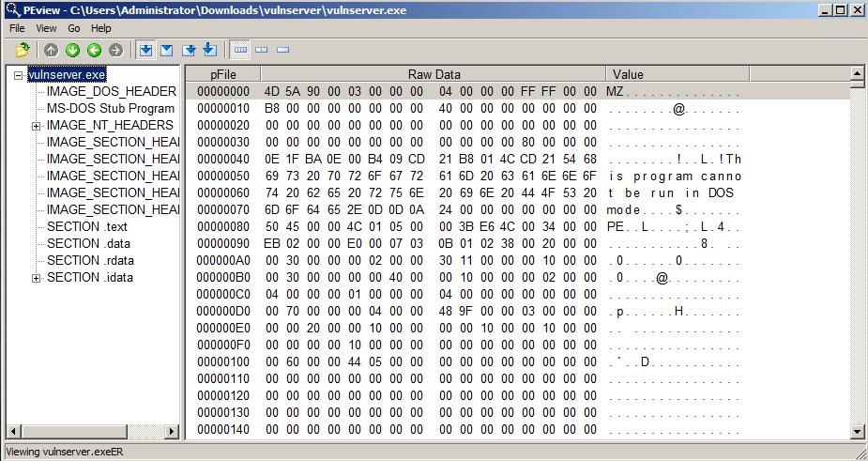Click offset 00000140 in pFile column
The image size is (868, 461).
point(223,429)
